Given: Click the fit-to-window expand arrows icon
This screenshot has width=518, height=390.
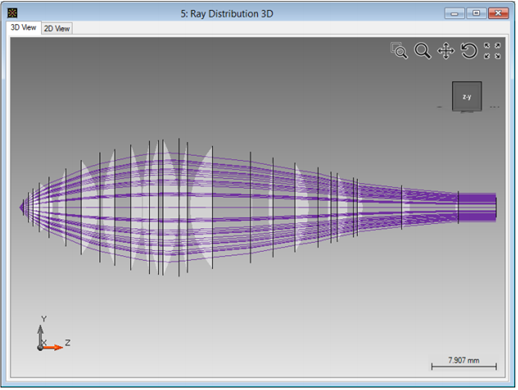Looking at the screenshot, I should [x=492, y=51].
